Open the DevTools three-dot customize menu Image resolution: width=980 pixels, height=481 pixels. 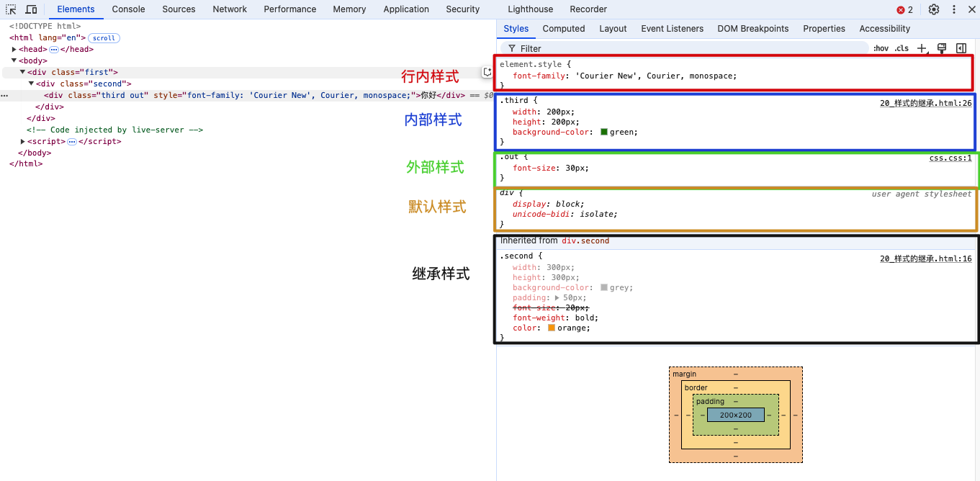pos(954,9)
